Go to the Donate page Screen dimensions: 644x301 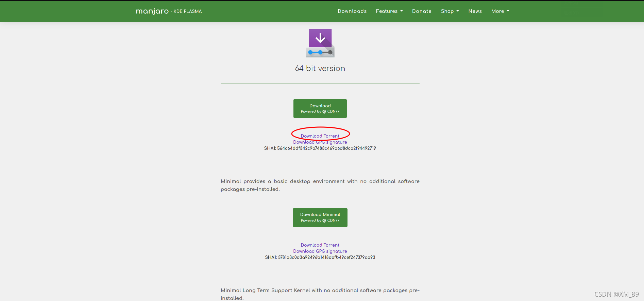pos(422,11)
